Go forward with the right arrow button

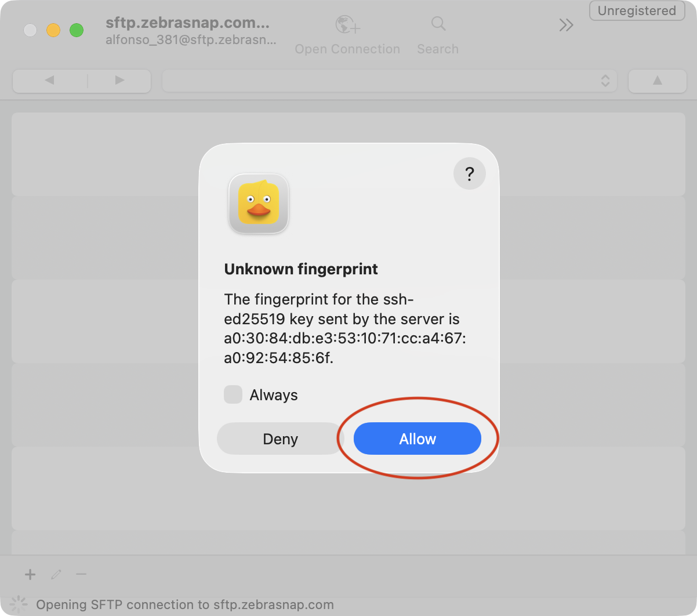coord(119,81)
